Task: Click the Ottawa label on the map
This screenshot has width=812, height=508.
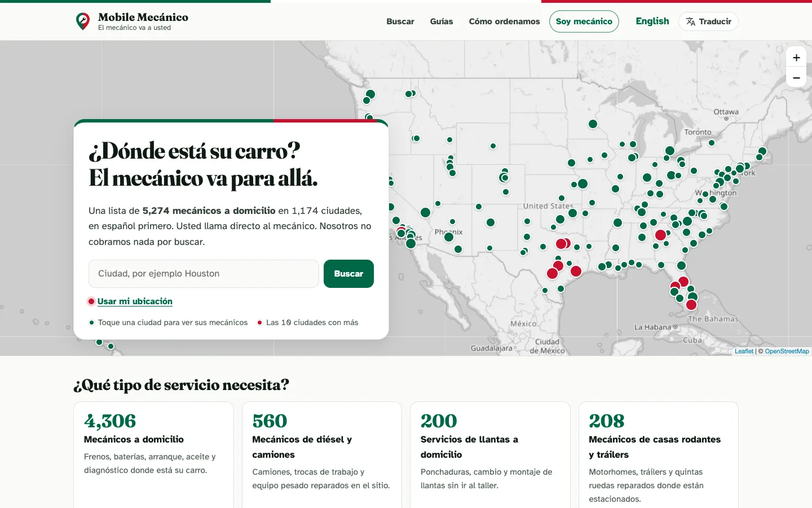Action: 726,112
